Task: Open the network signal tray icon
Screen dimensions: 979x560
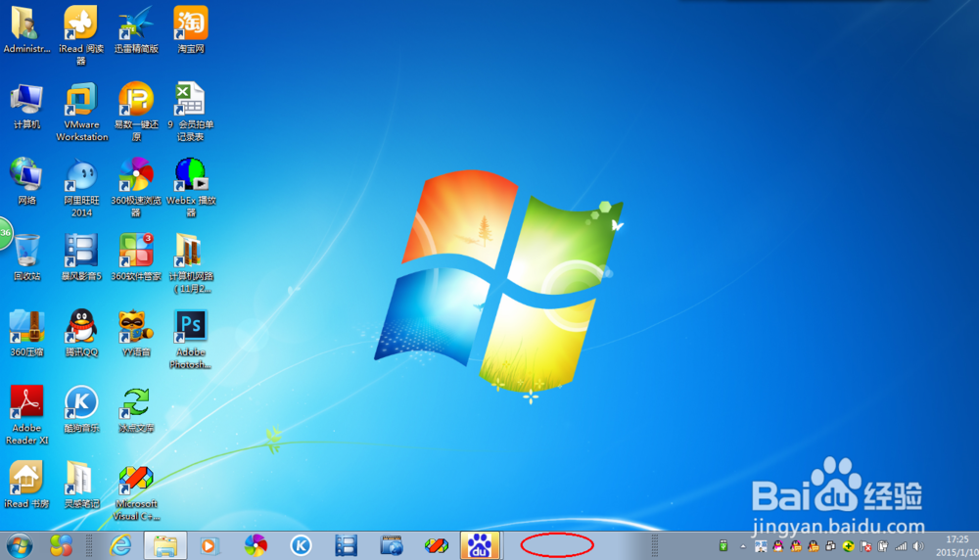Action: point(901,547)
